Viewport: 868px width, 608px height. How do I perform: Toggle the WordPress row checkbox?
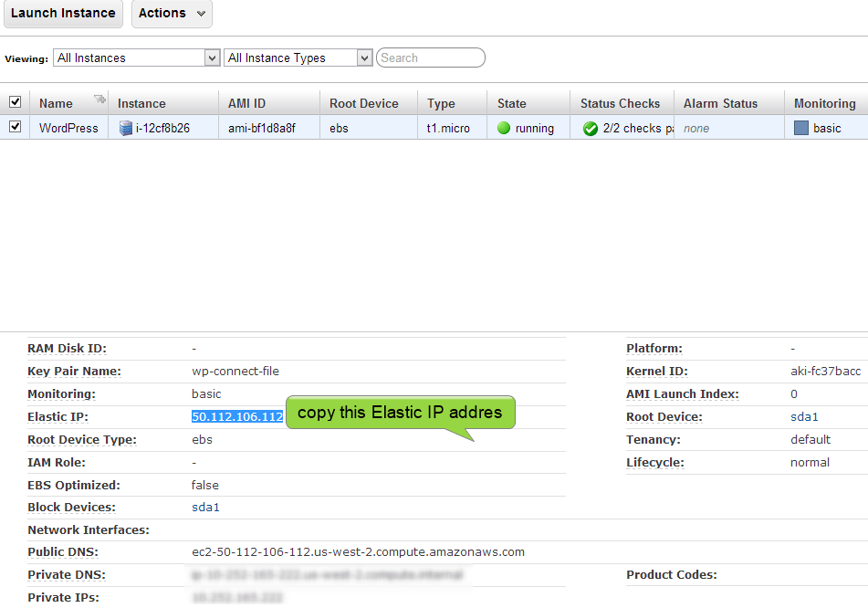tap(15, 127)
